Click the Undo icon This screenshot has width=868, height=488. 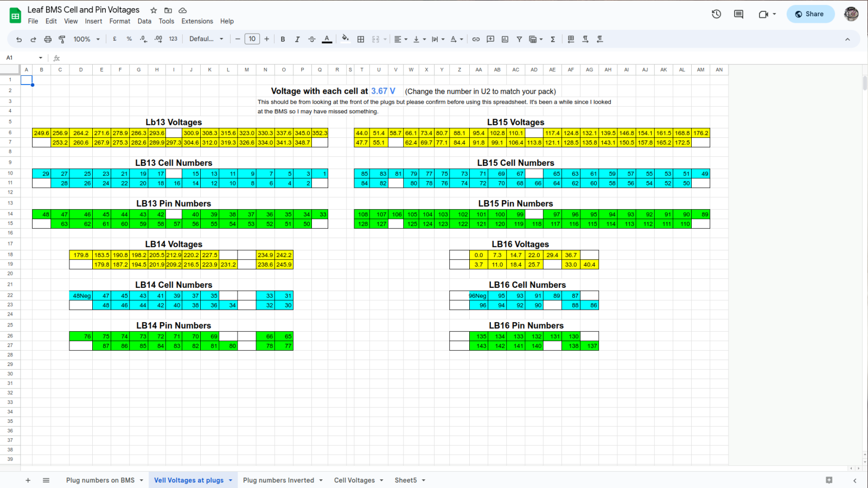pos(19,39)
